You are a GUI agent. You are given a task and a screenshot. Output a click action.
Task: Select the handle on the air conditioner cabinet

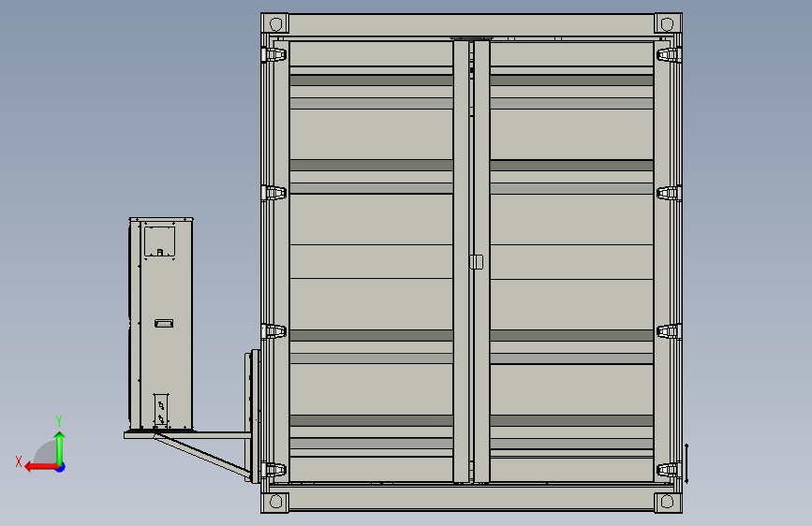pos(164,324)
